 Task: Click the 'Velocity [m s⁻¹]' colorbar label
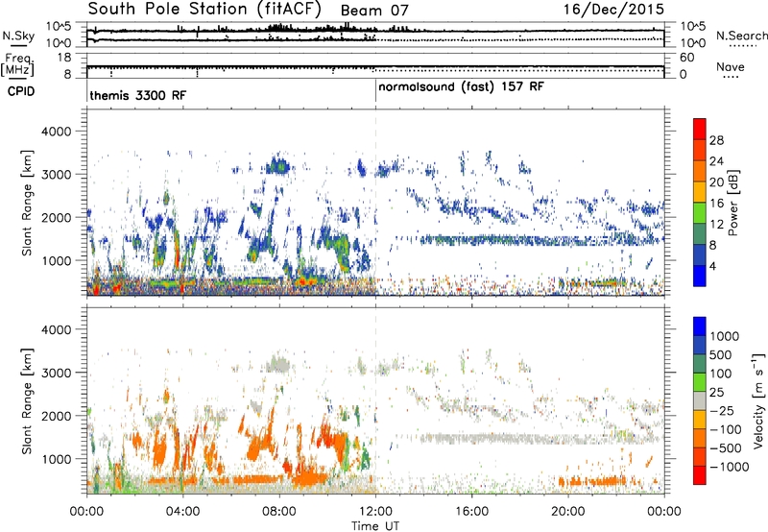pyautogui.click(x=758, y=401)
